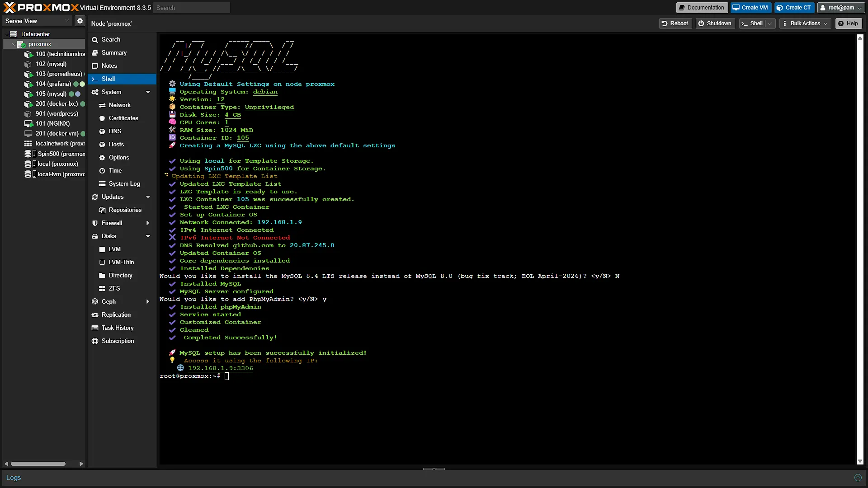
Task: Select localnetwork SDN zone icon
Action: [x=28, y=144]
